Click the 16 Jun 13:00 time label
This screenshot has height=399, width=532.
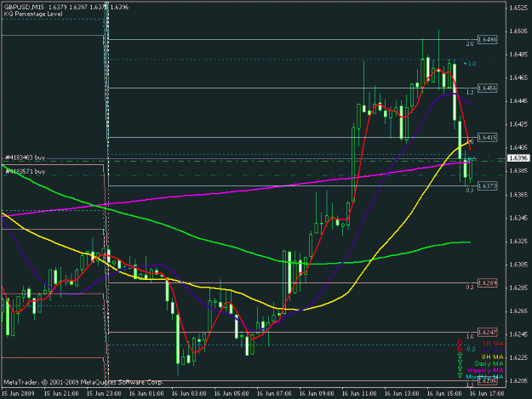pos(402,394)
